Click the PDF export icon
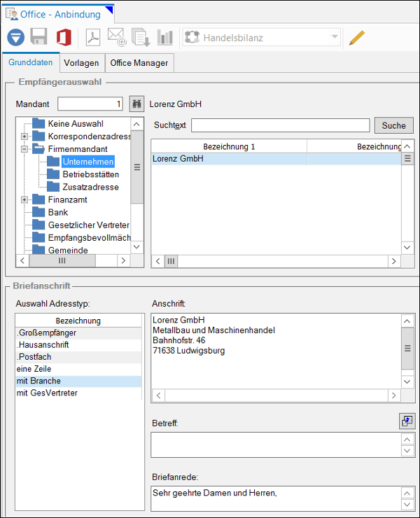 point(93,37)
